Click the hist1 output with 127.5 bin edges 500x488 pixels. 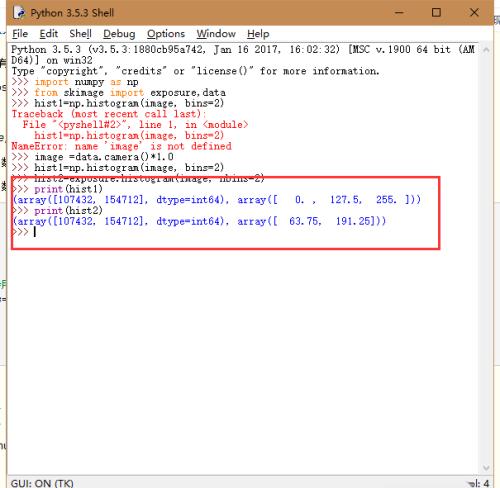pyautogui.click(x=217, y=200)
